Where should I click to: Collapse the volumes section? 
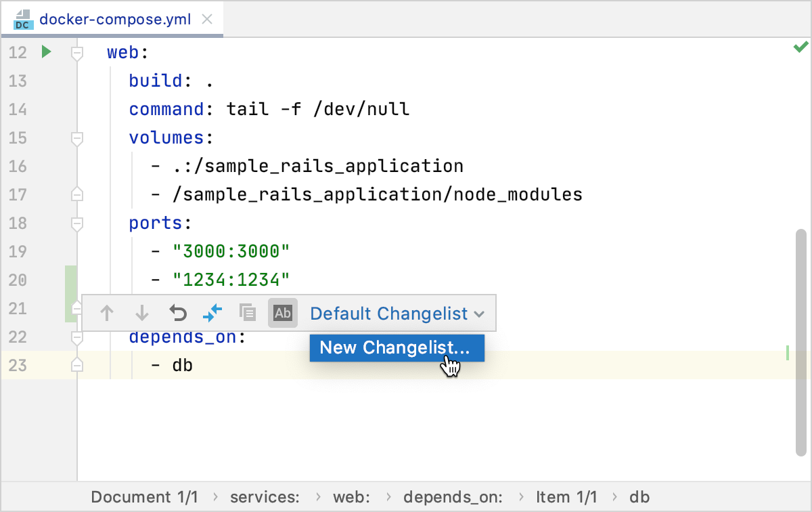coord(76,138)
